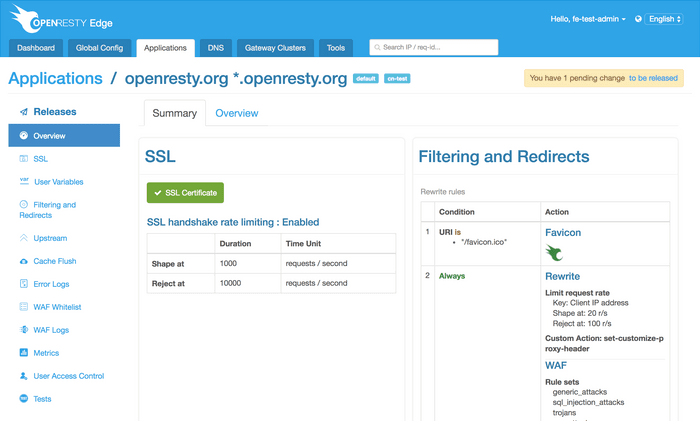Screen dimensions: 700x421
Task: Click the openresty.org application title
Action: (x=236, y=79)
